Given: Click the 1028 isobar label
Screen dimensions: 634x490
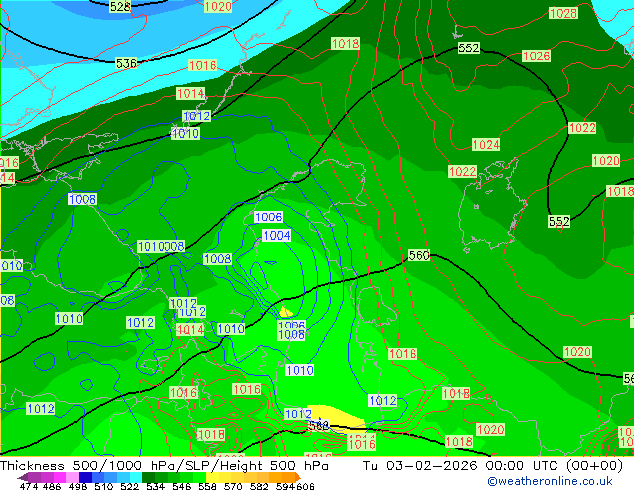Looking at the screenshot, I should (x=563, y=13).
